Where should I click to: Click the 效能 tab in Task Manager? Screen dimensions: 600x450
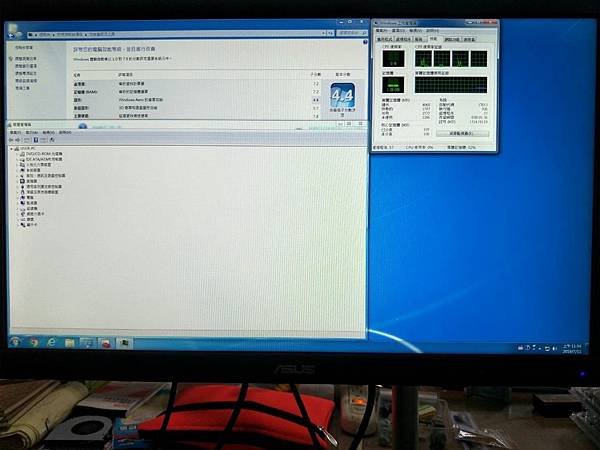pyautogui.click(x=434, y=39)
